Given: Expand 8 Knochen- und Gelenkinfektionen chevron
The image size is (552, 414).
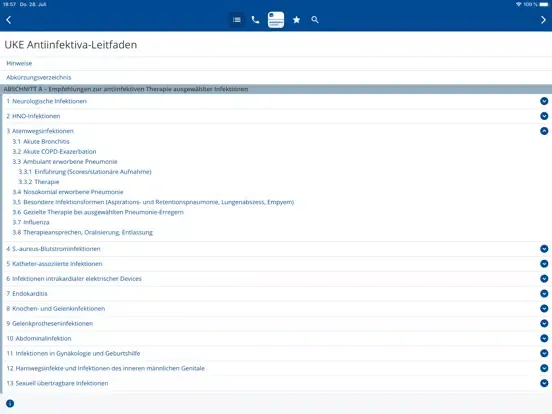Looking at the screenshot, I should point(544,308).
